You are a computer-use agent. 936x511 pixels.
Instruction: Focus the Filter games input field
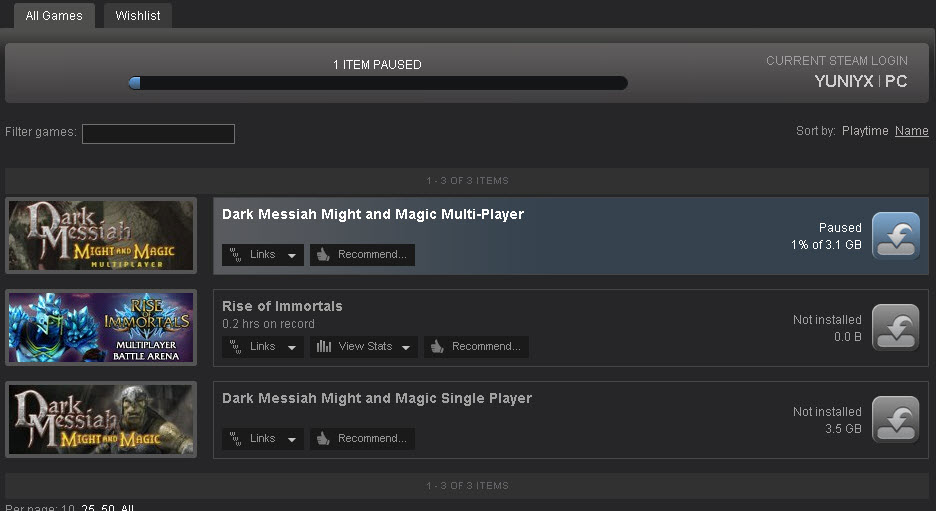[x=158, y=134]
